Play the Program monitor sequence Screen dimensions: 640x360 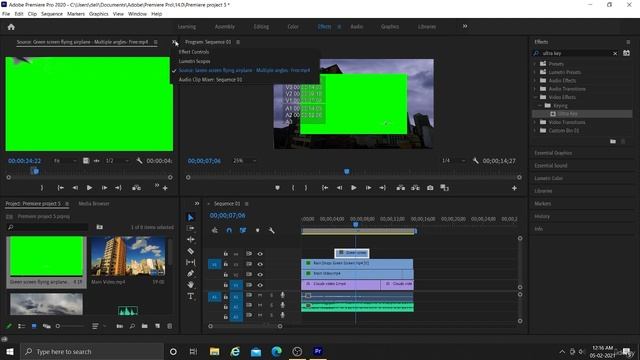[x=354, y=188]
